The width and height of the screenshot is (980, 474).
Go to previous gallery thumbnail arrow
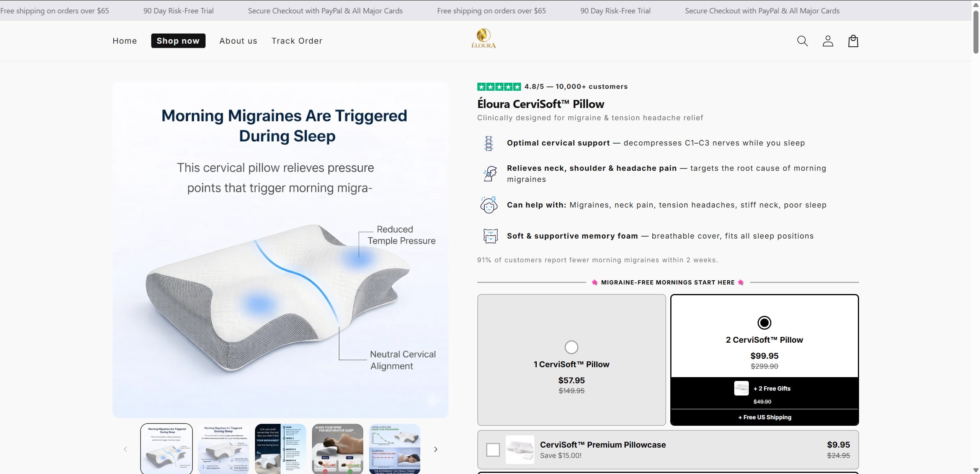pos(125,449)
